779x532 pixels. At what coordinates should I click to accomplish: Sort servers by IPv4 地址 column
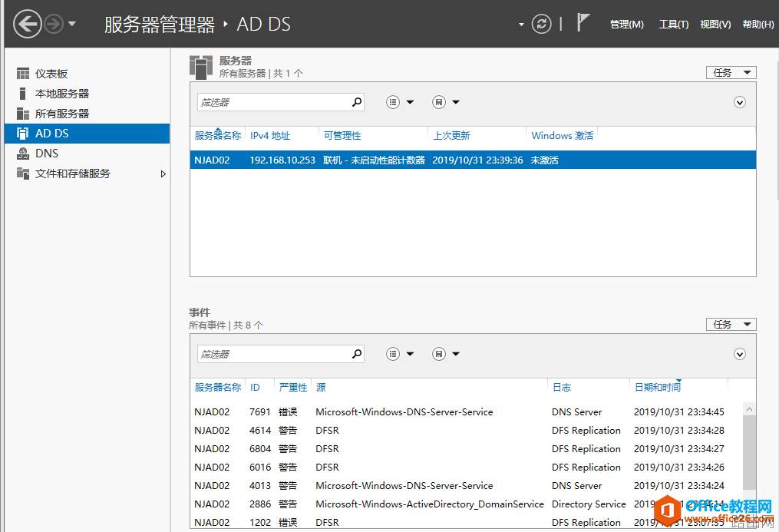(x=269, y=136)
